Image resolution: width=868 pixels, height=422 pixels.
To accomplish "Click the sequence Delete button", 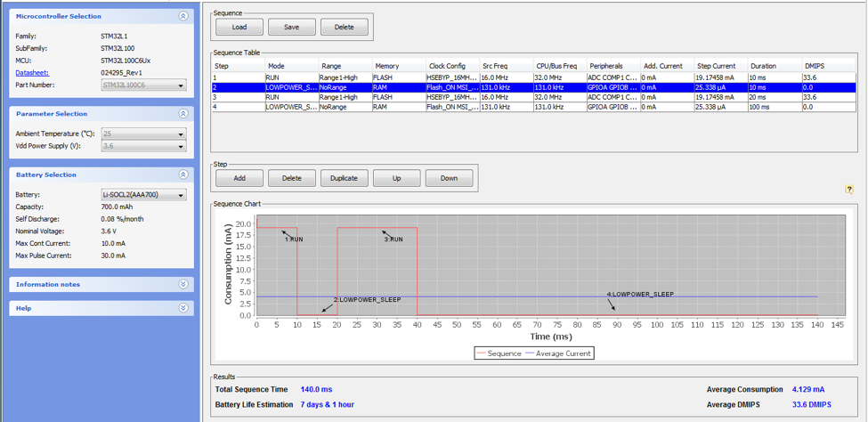I will [344, 27].
